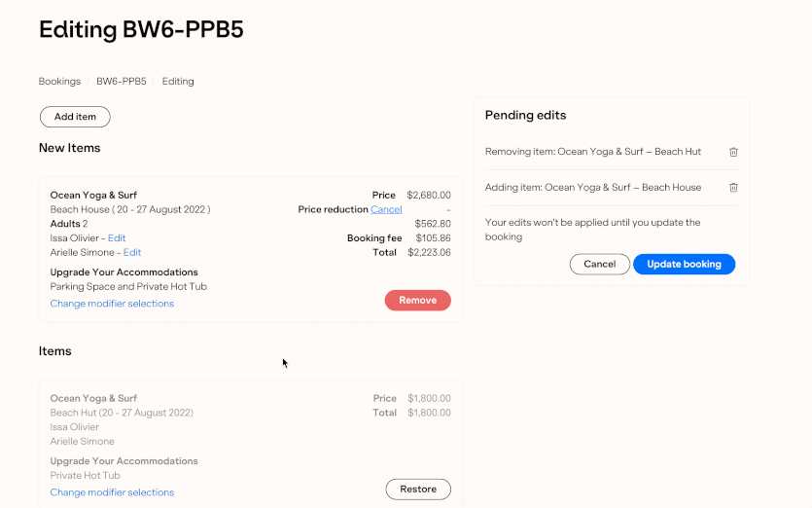Screen dimensions: 812x508
Task: Select the 'Adding item: Ocean Yoga & Surf – Beach House' entry text
Action: [x=592, y=187]
